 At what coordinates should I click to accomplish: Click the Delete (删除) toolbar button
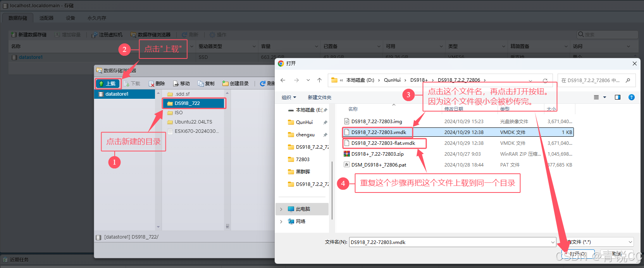pyautogui.click(x=157, y=84)
